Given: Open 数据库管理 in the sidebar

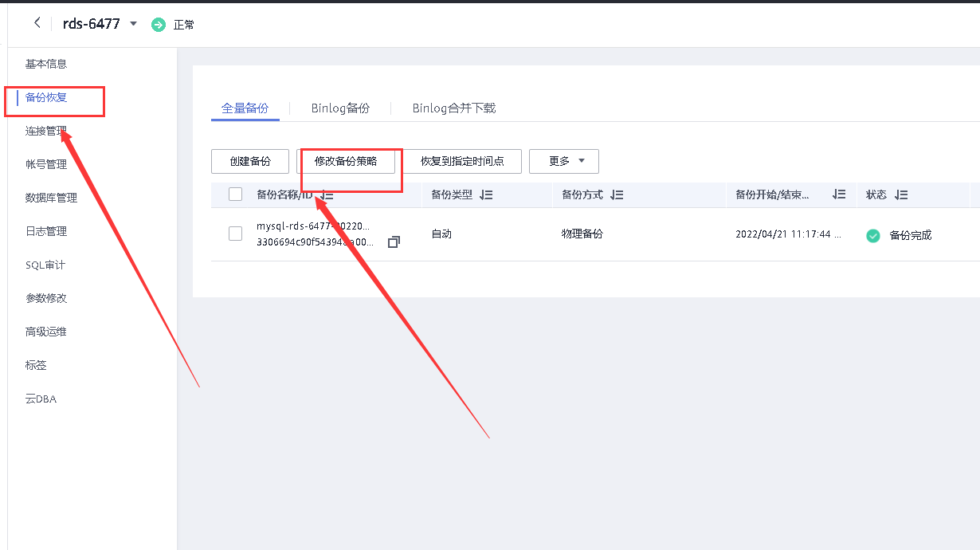Looking at the screenshot, I should point(51,198).
